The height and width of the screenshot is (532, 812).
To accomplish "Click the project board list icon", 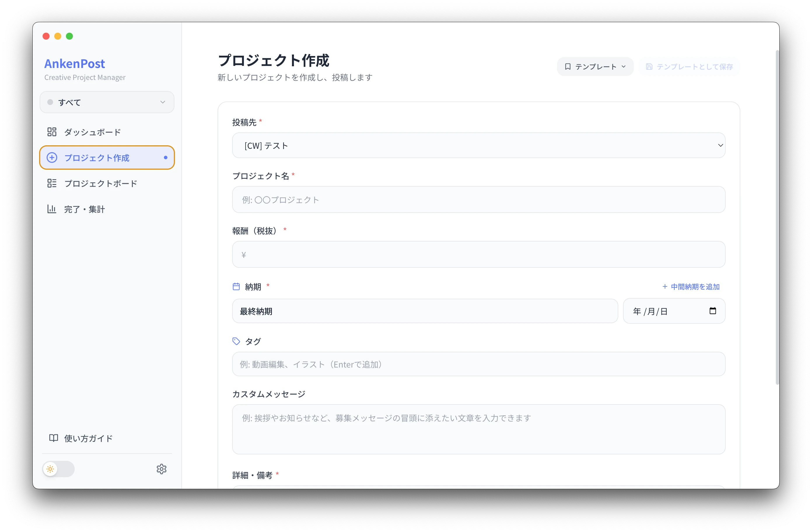I will coord(52,183).
